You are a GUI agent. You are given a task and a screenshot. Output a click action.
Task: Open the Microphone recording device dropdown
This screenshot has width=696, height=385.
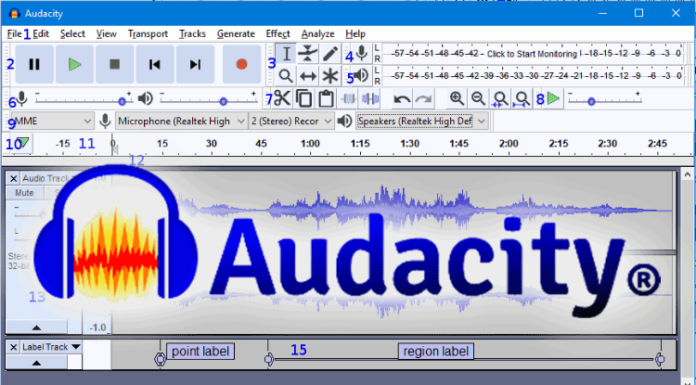pyautogui.click(x=181, y=121)
